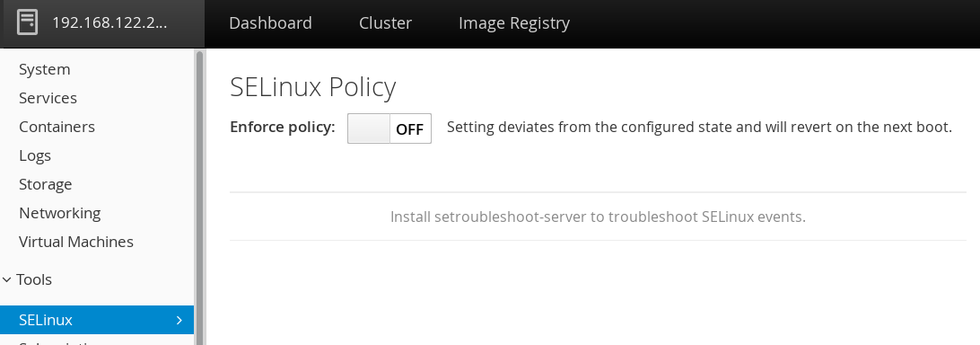
Task: Select the SELinux sidebar entry
Action: click(97, 320)
